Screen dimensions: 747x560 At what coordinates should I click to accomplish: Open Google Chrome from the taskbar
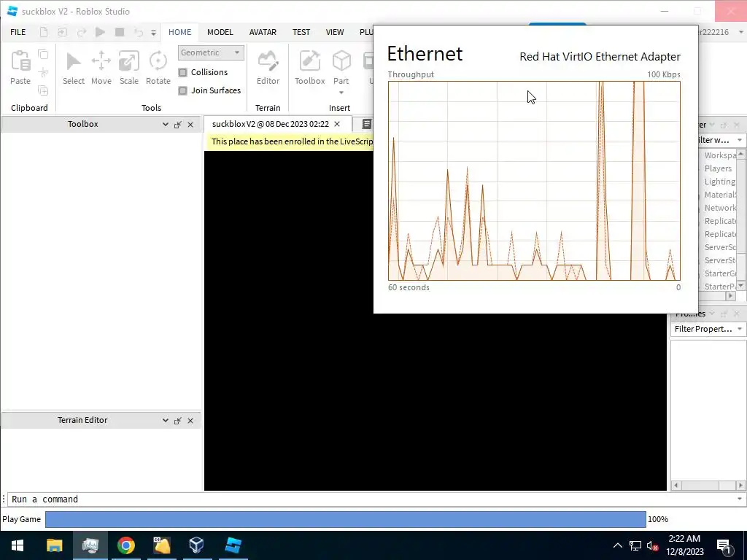125,545
